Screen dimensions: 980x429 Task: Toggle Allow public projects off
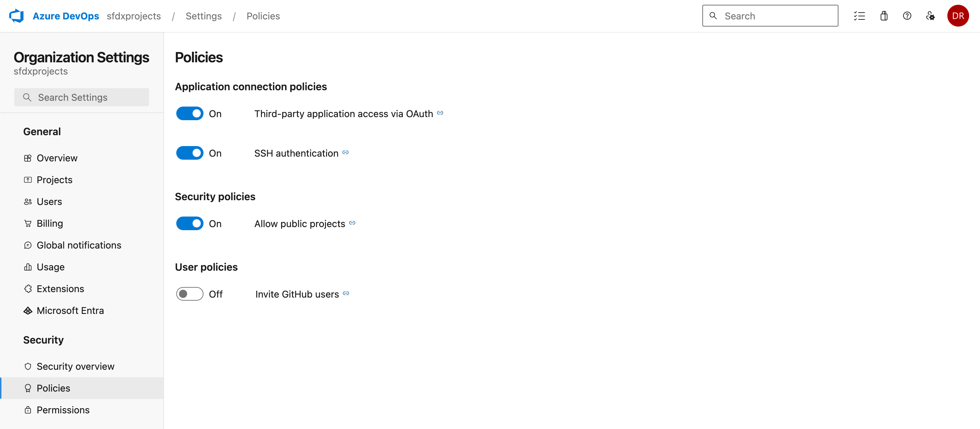[190, 224]
